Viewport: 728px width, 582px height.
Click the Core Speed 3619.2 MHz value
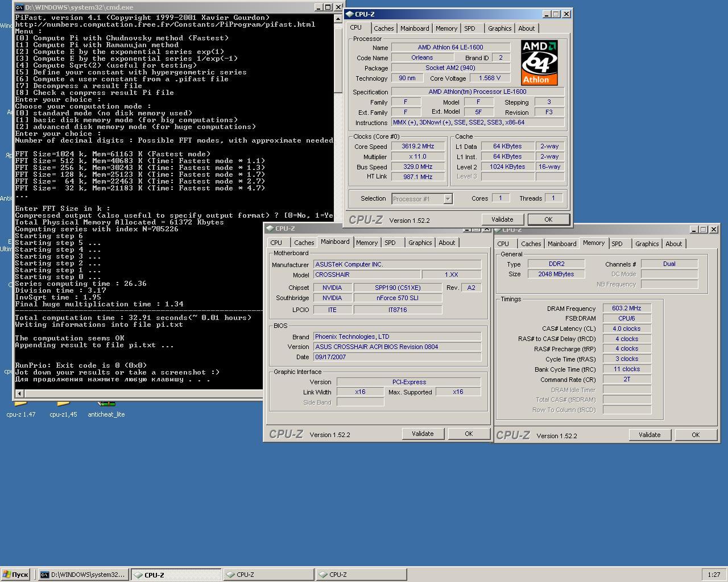click(x=417, y=146)
